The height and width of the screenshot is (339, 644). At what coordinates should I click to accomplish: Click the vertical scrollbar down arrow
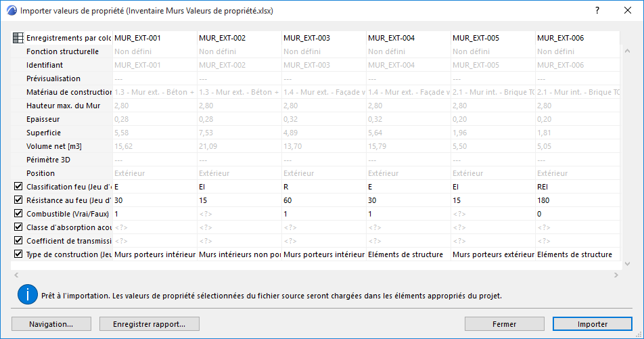pos(627,264)
